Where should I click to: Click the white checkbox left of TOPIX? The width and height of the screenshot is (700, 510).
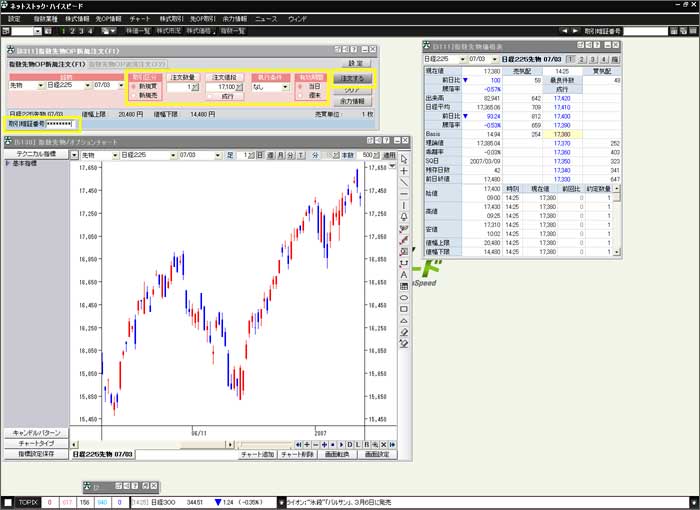pyautogui.click(x=8, y=503)
